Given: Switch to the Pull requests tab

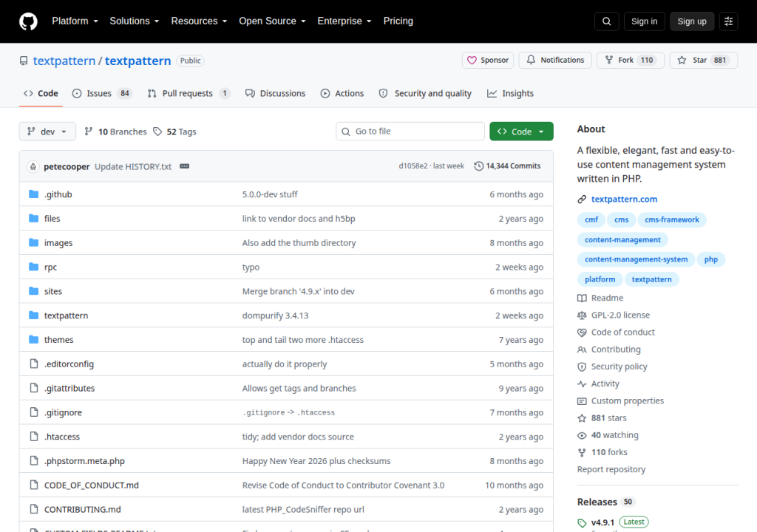Looking at the screenshot, I should 189,94.
